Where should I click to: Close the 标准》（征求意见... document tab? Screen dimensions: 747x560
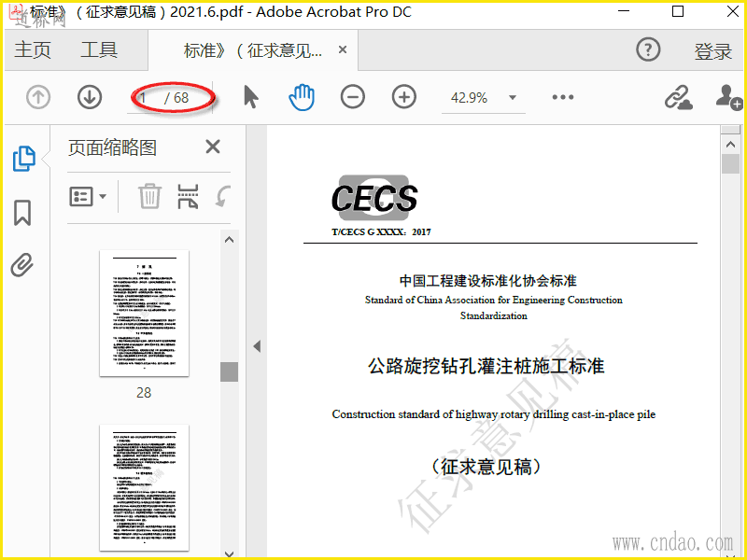pos(343,49)
